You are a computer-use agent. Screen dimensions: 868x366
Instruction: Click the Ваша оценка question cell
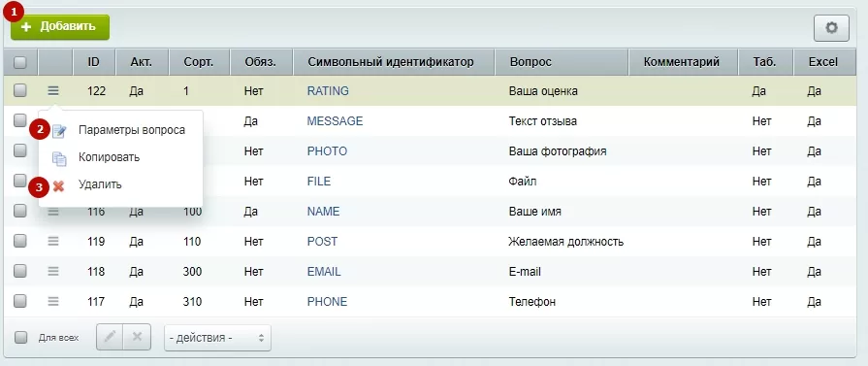point(543,91)
